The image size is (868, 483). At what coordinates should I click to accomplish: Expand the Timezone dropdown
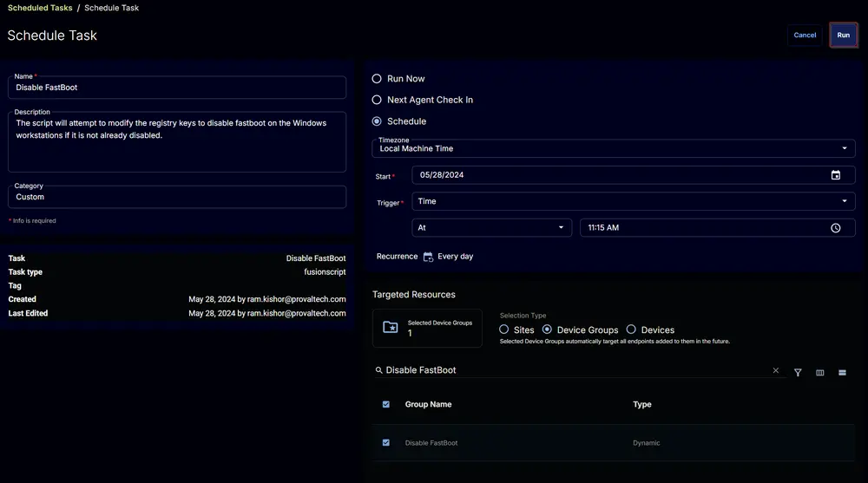(614, 148)
